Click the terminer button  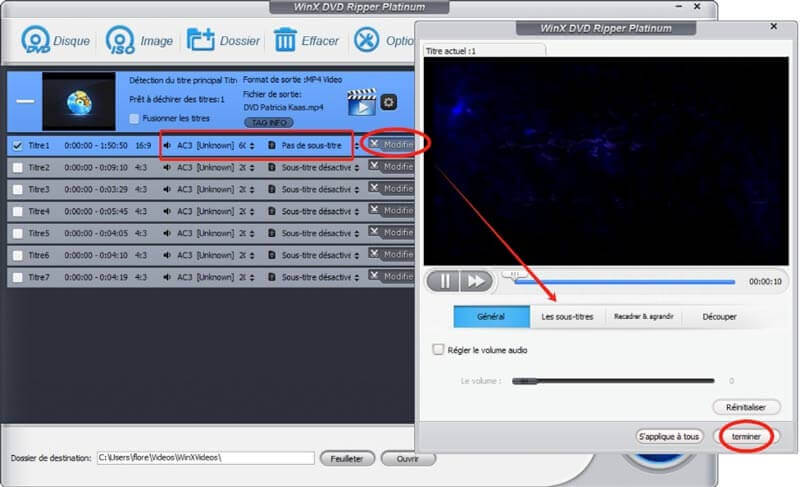click(x=746, y=437)
